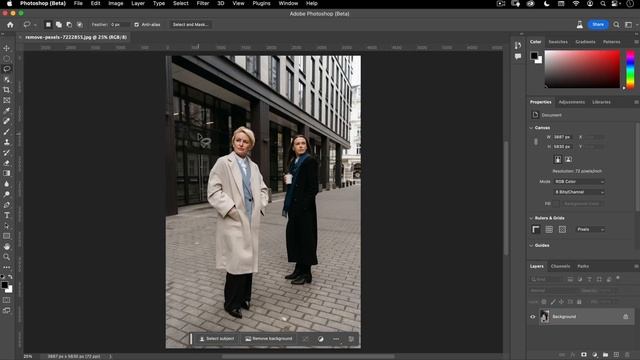Click the toolbar foreground color swatch
The height and width of the screenshot is (360, 640).
click(x=4, y=285)
